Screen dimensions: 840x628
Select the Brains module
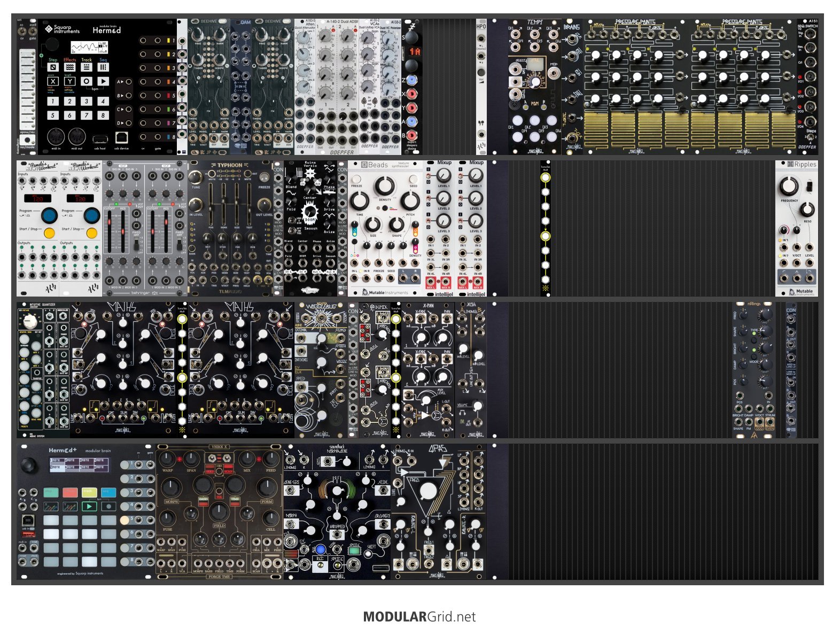click(572, 87)
